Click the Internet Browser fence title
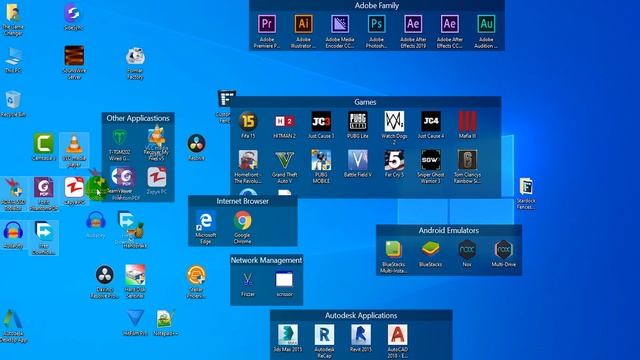This screenshot has width=640, height=360. [242, 201]
